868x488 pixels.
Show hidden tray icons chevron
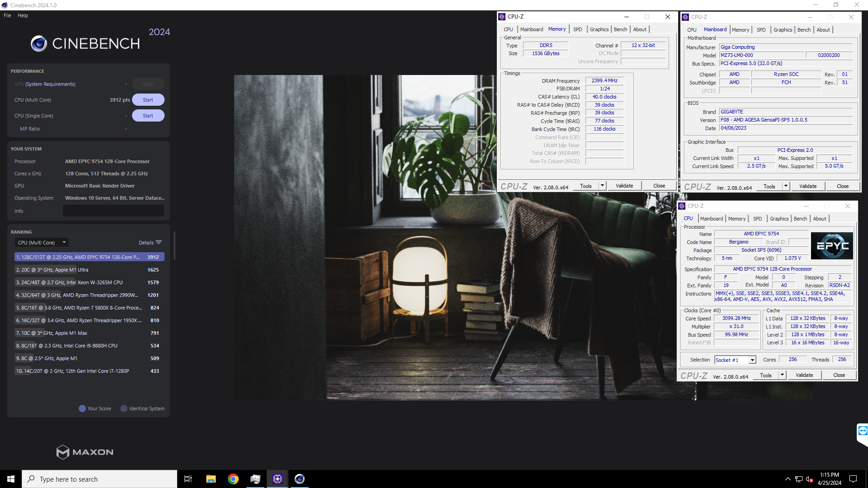(788, 479)
